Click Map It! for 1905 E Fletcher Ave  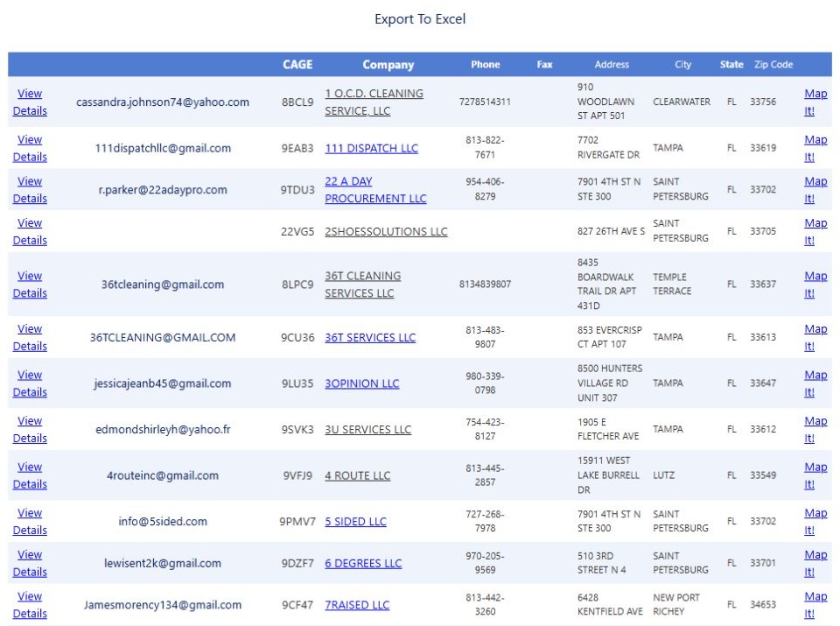(815, 429)
